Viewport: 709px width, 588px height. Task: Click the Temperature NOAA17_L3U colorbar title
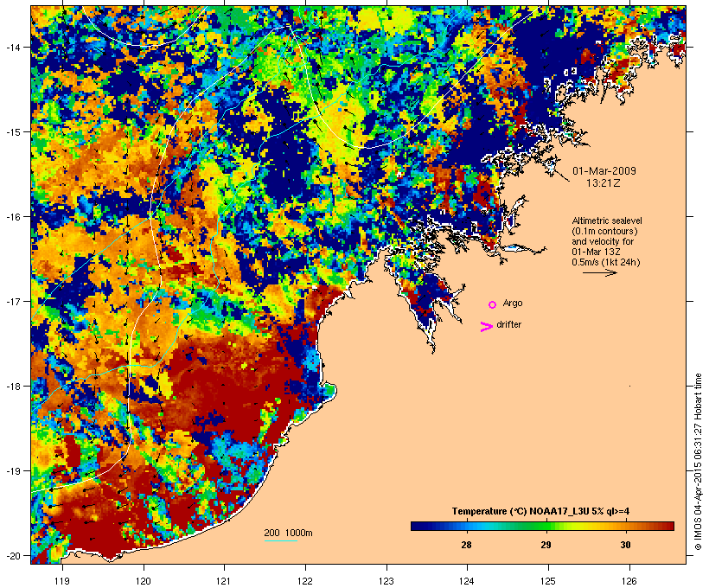[x=540, y=511]
